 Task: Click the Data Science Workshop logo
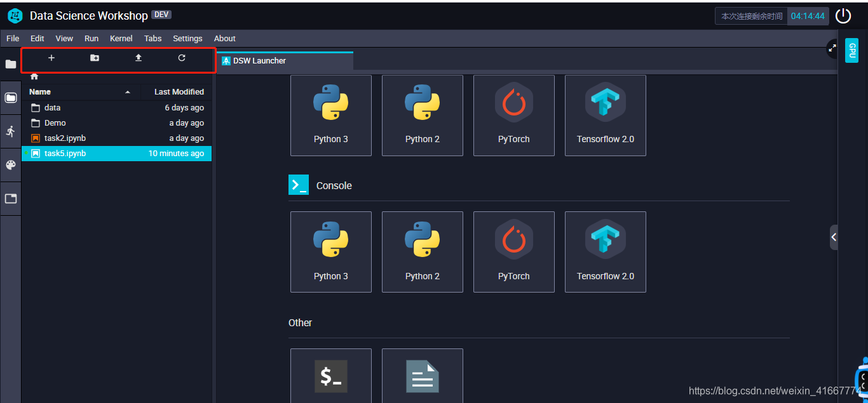15,16
